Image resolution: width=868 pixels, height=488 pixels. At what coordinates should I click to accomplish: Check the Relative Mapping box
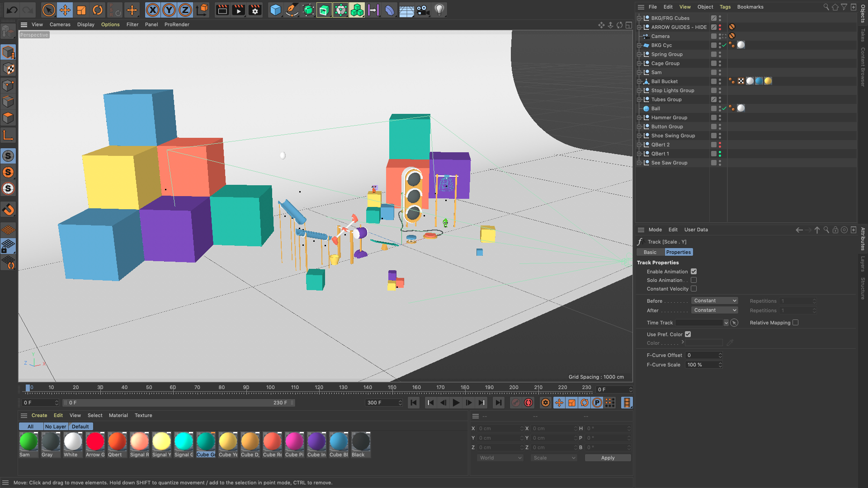[x=795, y=323]
